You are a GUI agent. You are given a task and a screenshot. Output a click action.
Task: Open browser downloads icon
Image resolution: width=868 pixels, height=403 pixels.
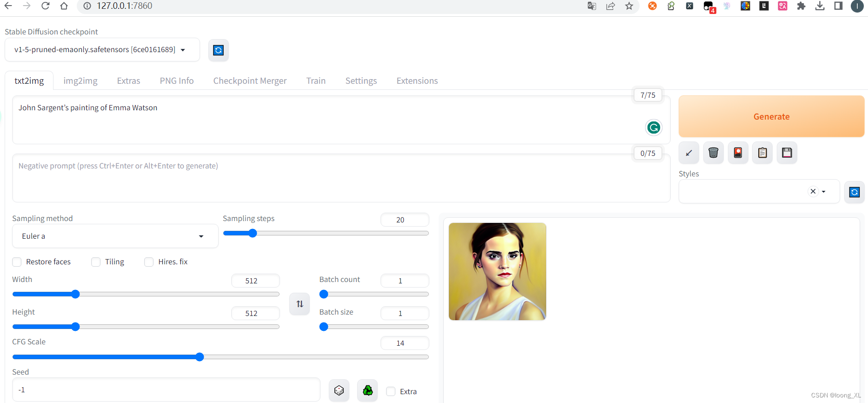coord(820,6)
